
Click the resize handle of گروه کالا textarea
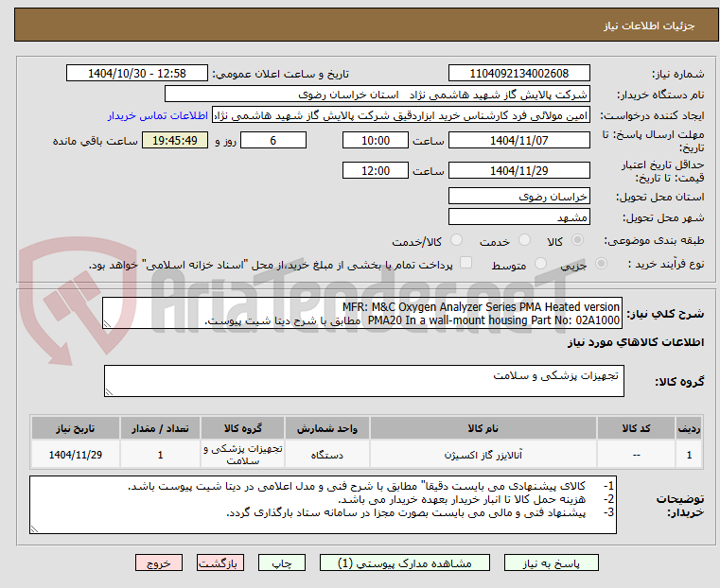pos(109,391)
